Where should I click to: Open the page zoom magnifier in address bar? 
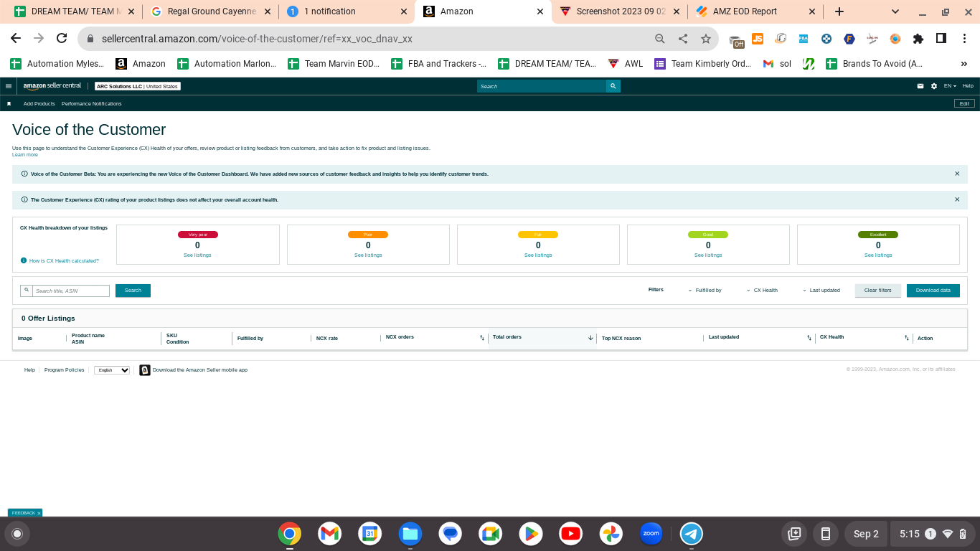660,39
